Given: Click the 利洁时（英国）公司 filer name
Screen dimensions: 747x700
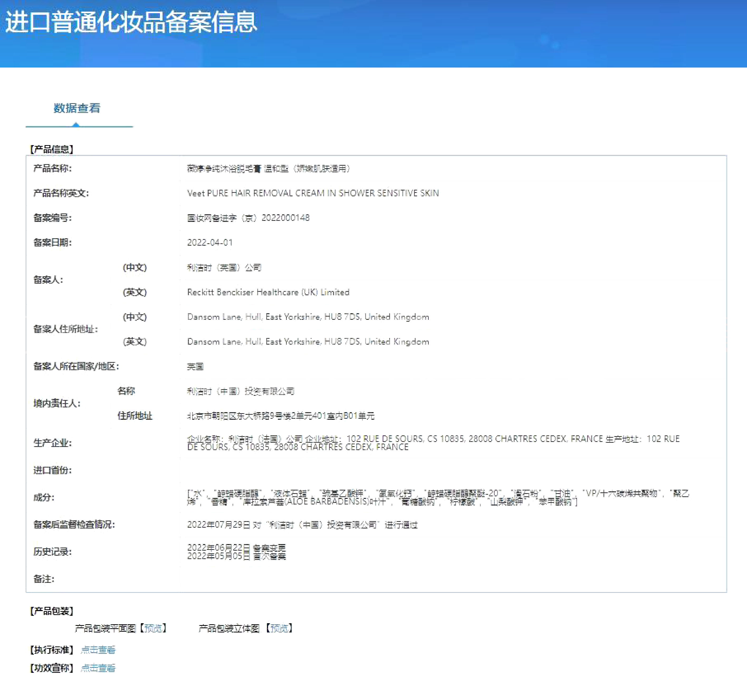Looking at the screenshot, I should pos(224,268).
